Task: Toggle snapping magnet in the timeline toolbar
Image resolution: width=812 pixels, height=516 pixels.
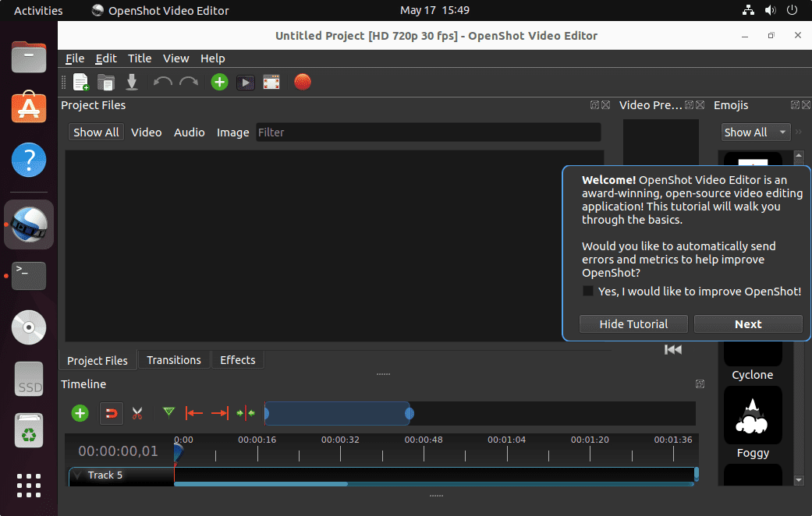Action: pos(112,413)
